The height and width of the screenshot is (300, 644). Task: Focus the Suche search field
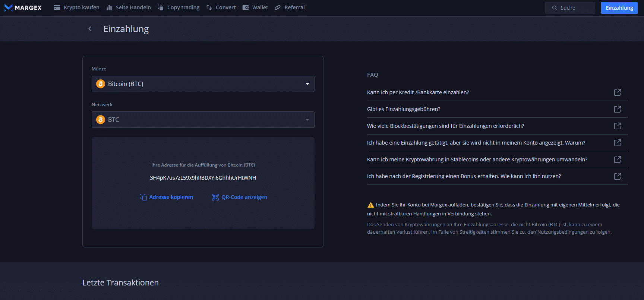[570, 8]
